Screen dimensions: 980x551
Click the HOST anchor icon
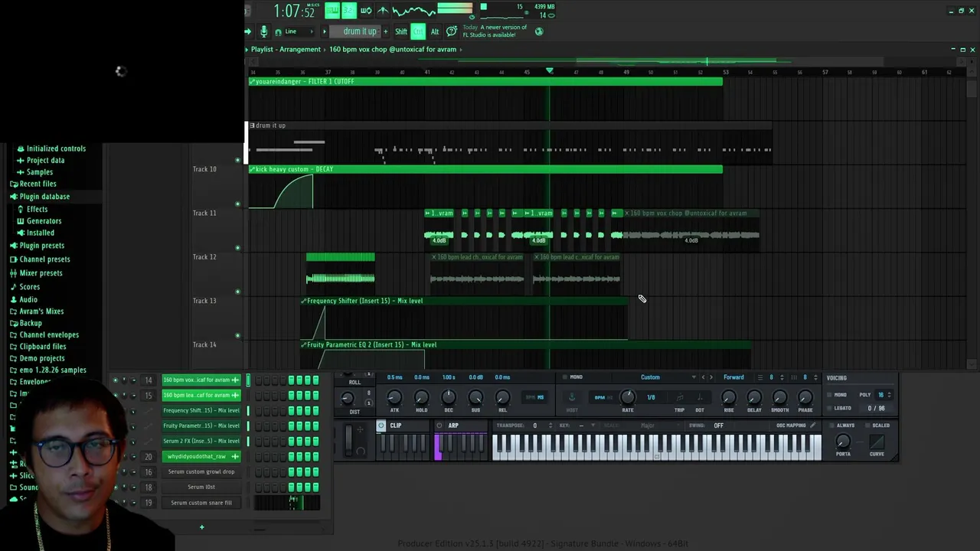[571, 397]
